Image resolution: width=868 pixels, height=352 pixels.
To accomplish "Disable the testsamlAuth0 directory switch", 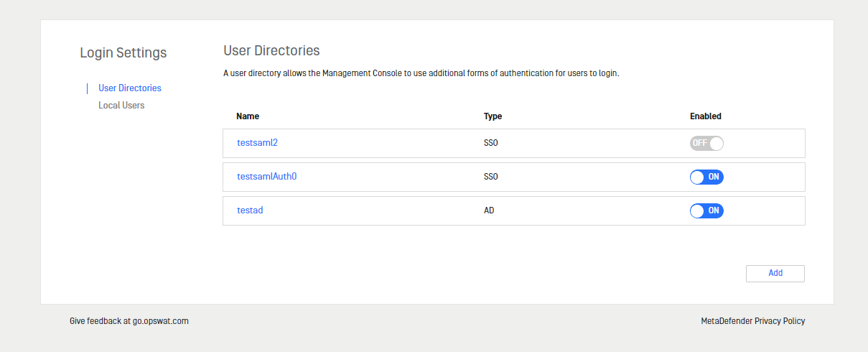I will 706,177.
